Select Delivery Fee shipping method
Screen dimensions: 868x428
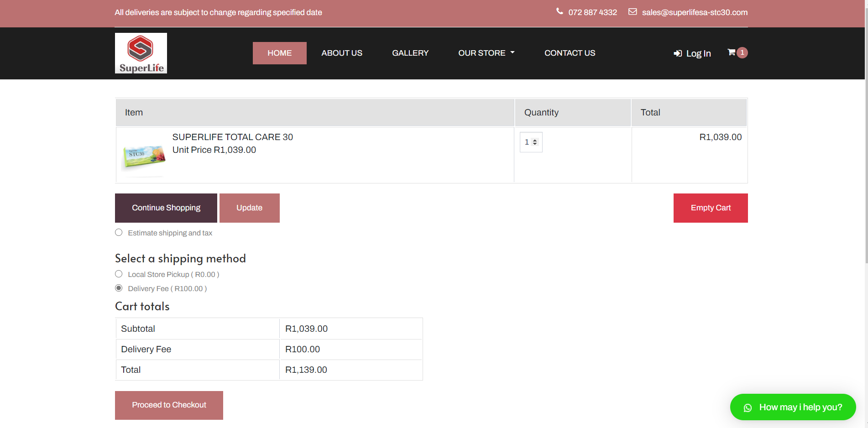click(119, 288)
